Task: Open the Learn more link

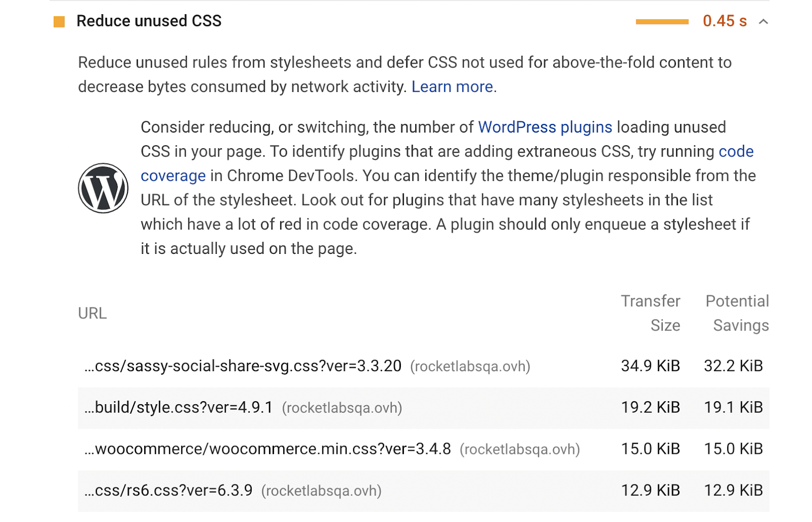Action: 452,87
